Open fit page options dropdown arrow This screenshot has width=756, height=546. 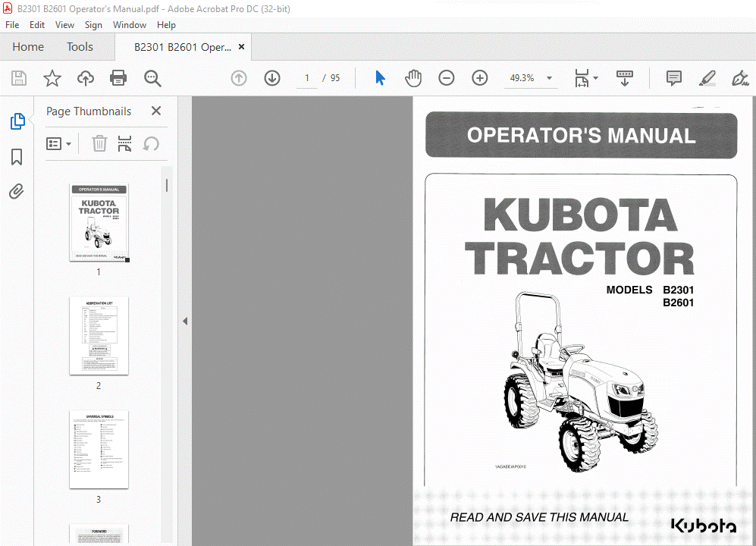click(x=595, y=78)
